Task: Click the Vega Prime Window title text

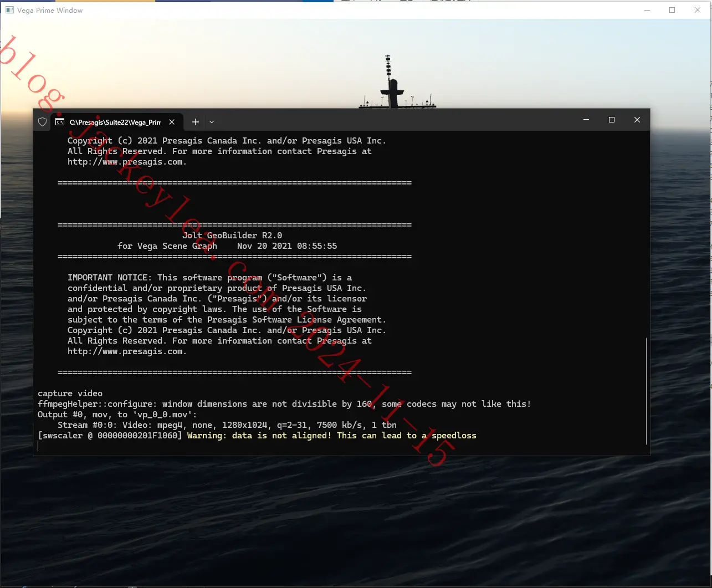Action: [x=50, y=10]
